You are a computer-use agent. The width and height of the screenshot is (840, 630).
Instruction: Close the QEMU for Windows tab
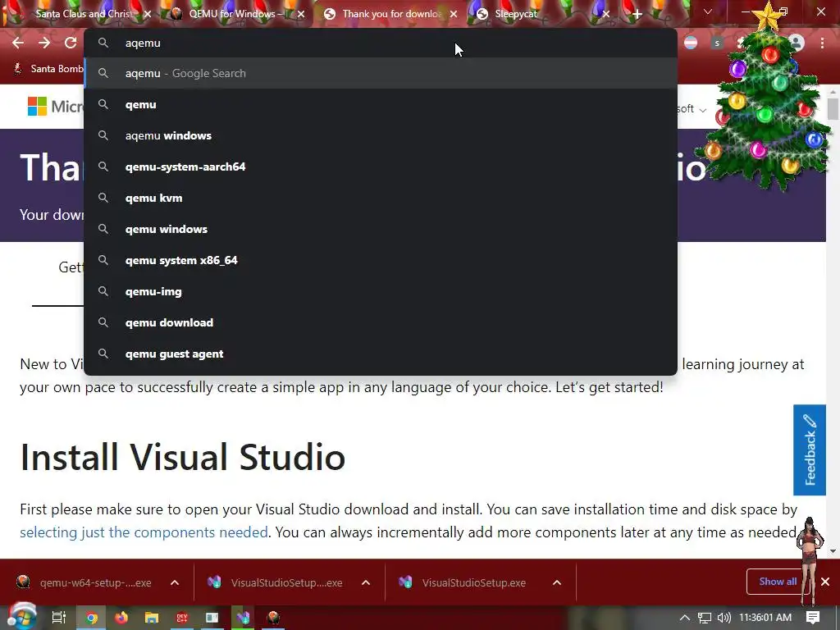(x=301, y=14)
